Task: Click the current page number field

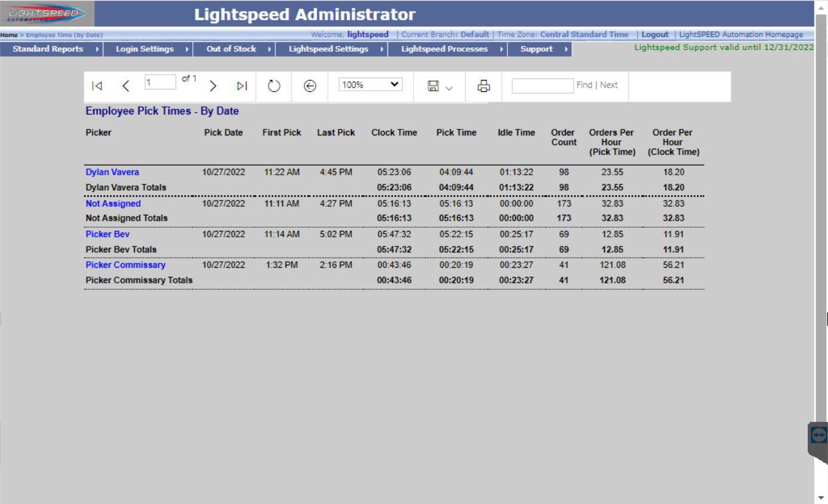Action: click(161, 82)
